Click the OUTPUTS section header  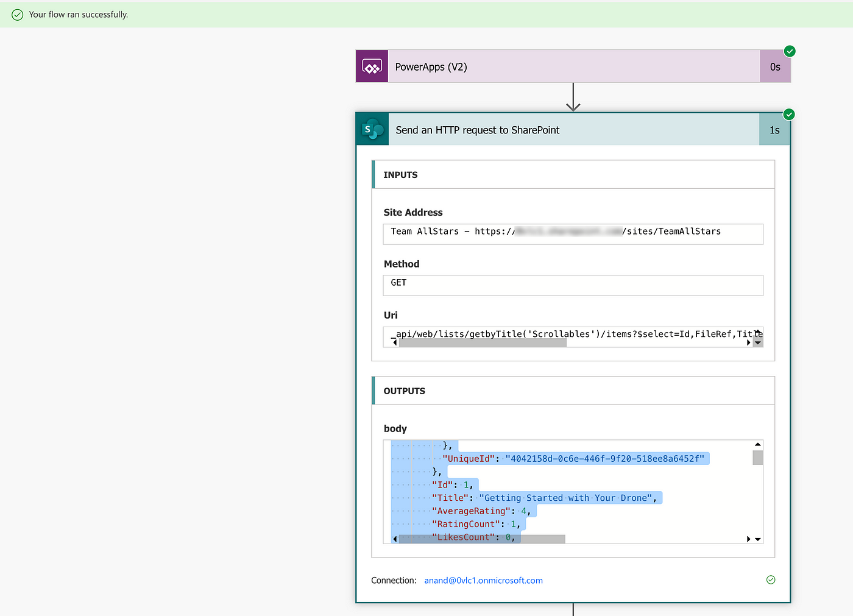tap(573, 391)
